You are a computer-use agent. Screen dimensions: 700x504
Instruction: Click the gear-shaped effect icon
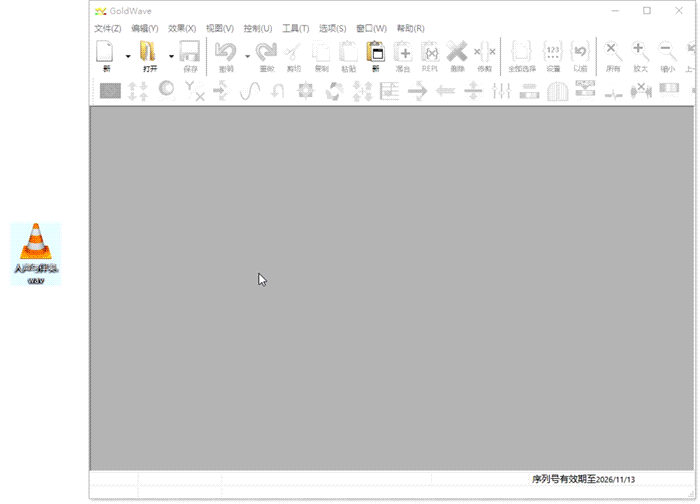point(306,91)
